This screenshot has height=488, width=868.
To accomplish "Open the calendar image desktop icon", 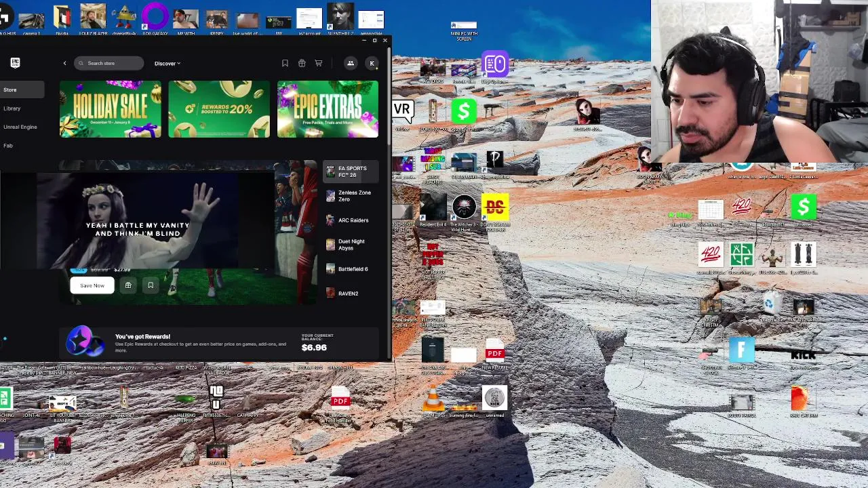I will tap(710, 213).
